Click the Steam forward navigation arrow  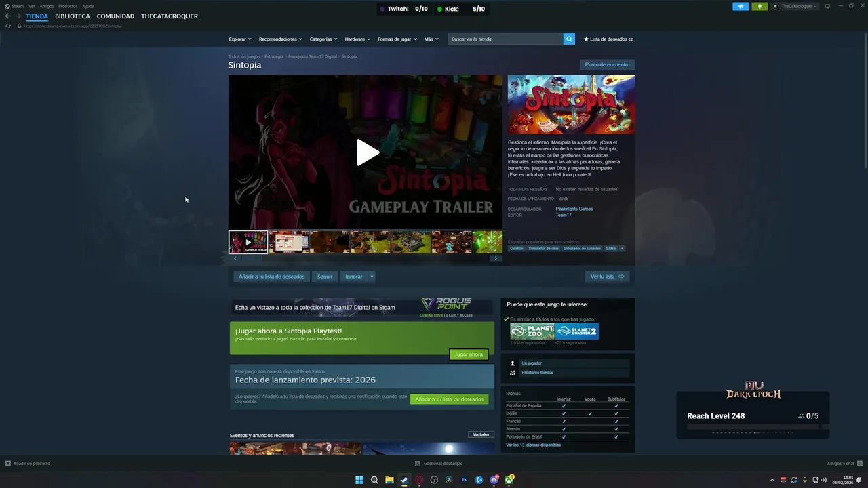pyautogui.click(x=18, y=16)
